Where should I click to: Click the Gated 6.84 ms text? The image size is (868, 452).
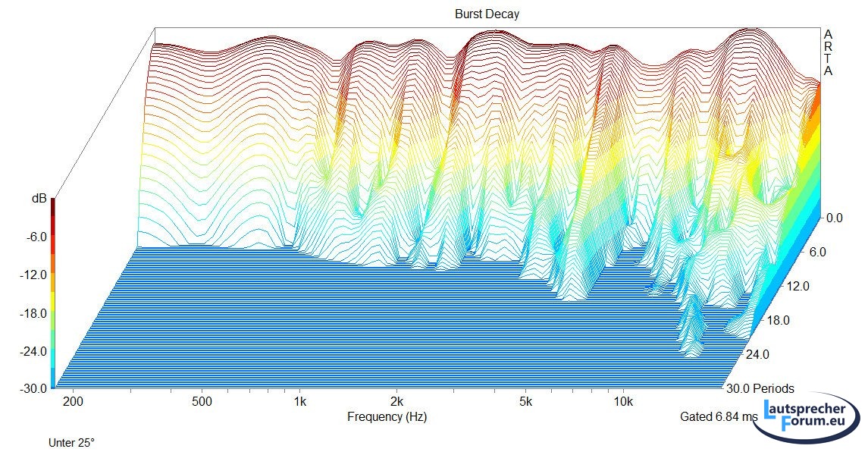[716, 416]
